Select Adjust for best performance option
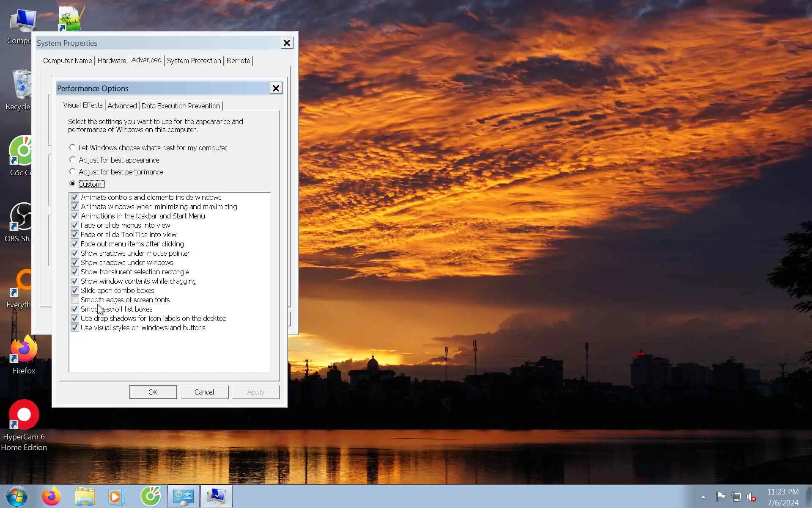Screen dimensions: 812x508 tap(73, 172)
